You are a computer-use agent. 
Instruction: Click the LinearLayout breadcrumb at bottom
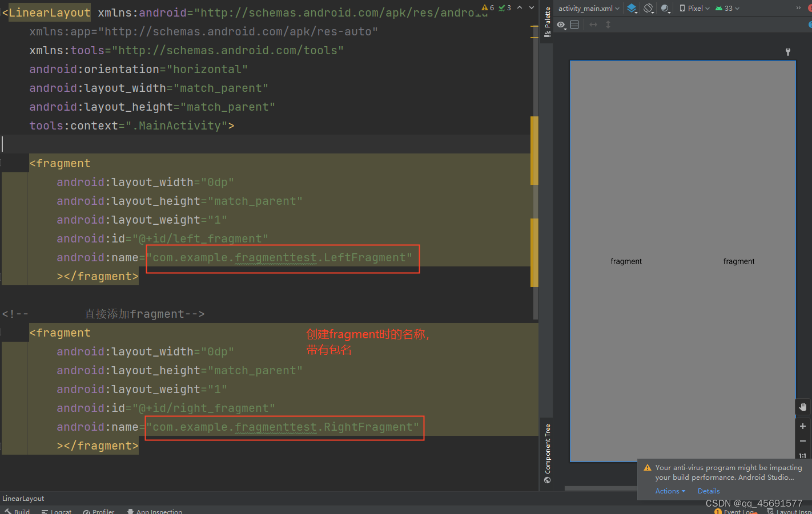pos(23,498)
